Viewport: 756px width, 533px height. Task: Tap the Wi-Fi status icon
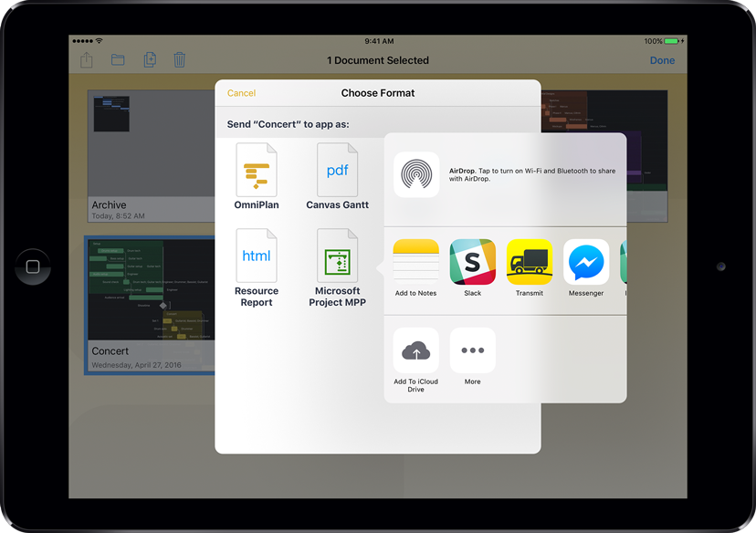click(99, 41)
